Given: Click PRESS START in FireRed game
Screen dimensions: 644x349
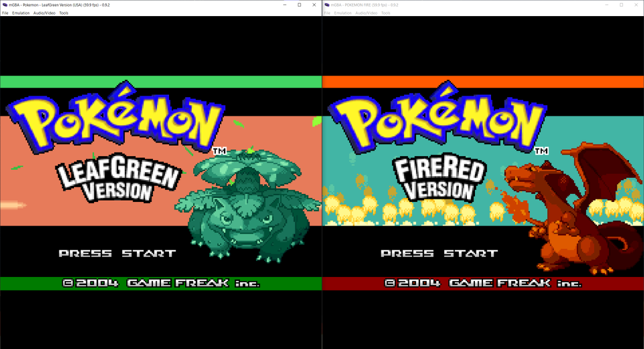Looking at the screenshot, I should pyautogui.click(x=439, y=253).
